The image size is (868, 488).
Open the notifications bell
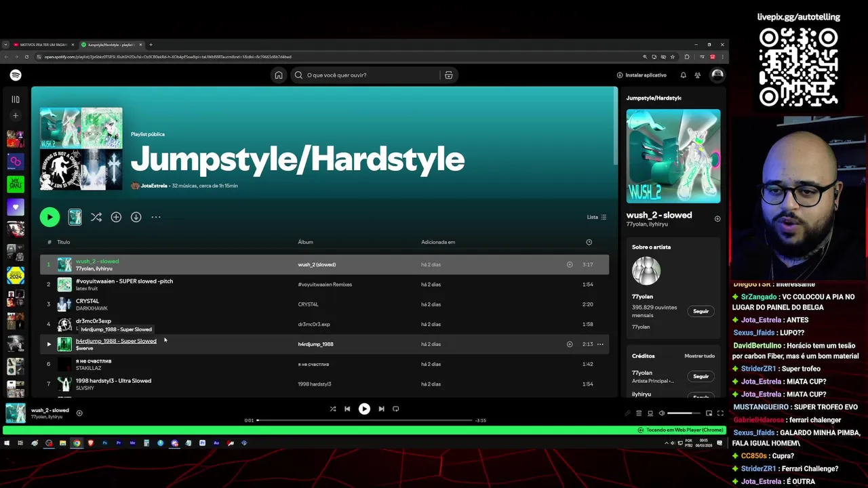click(x=683, y=75)
